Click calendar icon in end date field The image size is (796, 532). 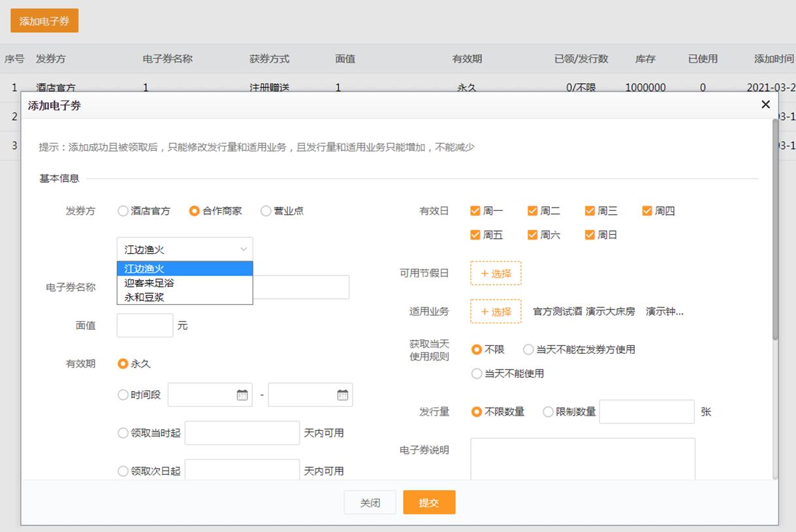[x=343, y=395]
